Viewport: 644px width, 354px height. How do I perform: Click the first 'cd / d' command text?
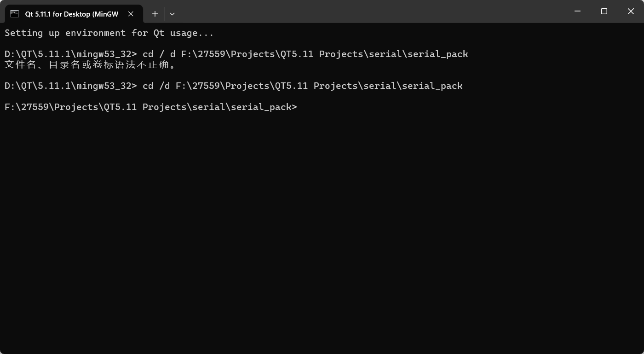(159, 54)
